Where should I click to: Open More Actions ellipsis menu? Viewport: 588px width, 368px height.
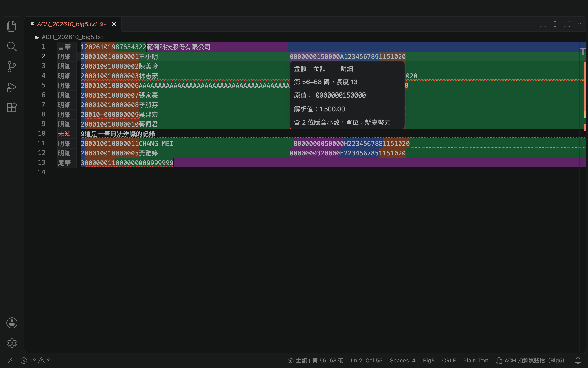(579, 24)
